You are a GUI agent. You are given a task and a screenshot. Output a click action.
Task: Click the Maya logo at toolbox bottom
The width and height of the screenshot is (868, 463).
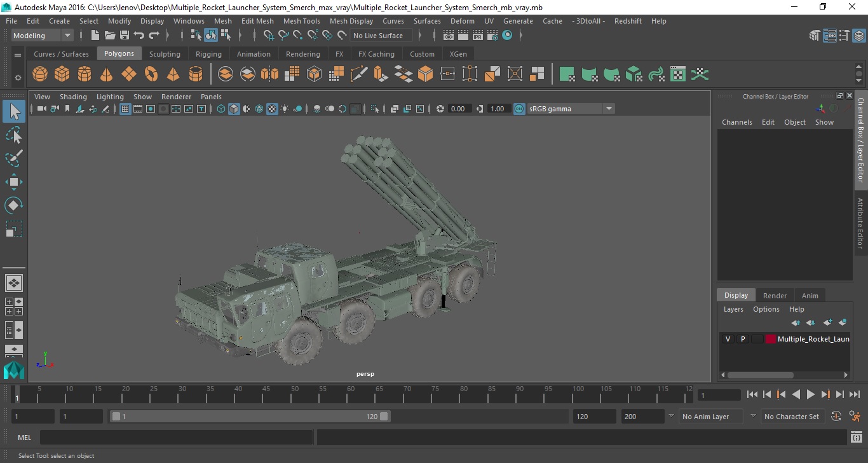coord(14,370)
